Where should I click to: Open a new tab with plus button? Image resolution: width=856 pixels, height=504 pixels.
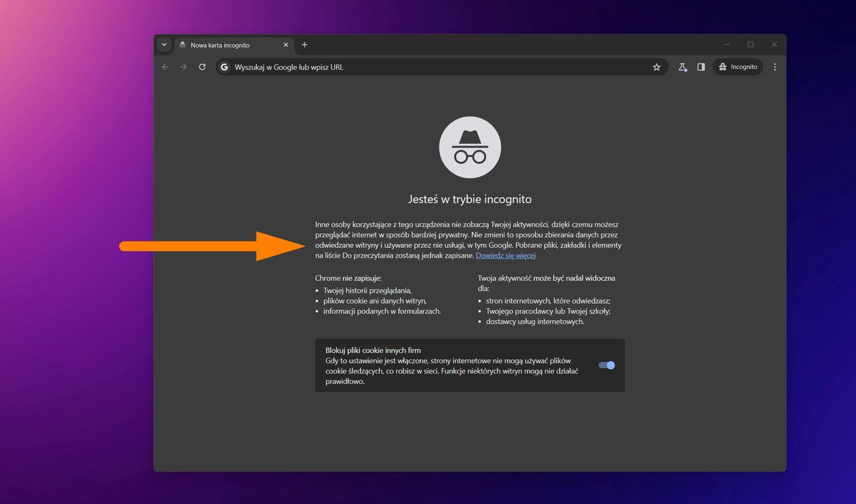[x=305, y=45]
